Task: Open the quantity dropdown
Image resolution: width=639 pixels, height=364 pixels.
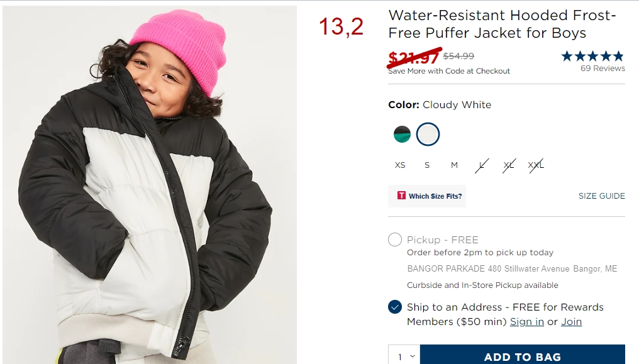Action: point(404,356)
